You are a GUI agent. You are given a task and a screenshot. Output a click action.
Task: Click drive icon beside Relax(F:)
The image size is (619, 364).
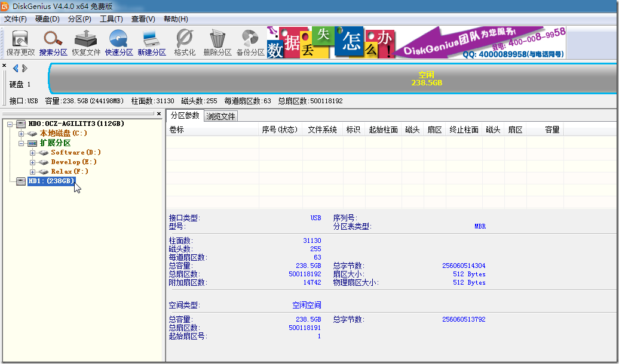point(44,172)
